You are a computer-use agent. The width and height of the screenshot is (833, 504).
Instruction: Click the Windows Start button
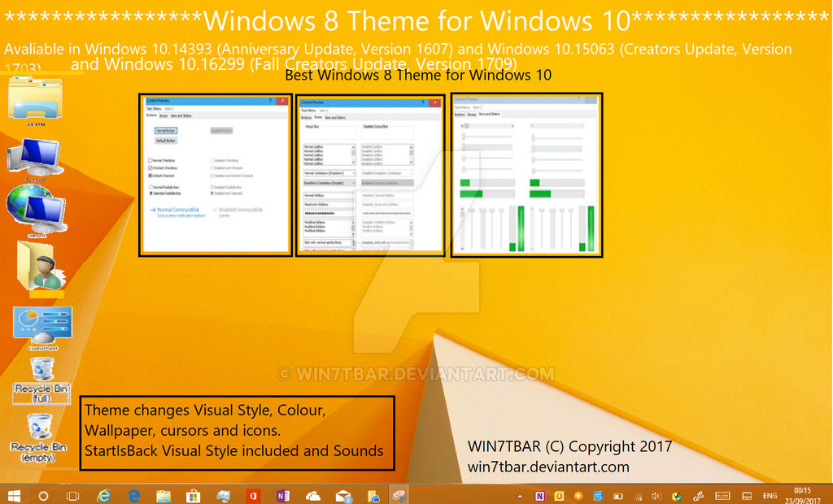pyautogui.click(x=14, y=496)
